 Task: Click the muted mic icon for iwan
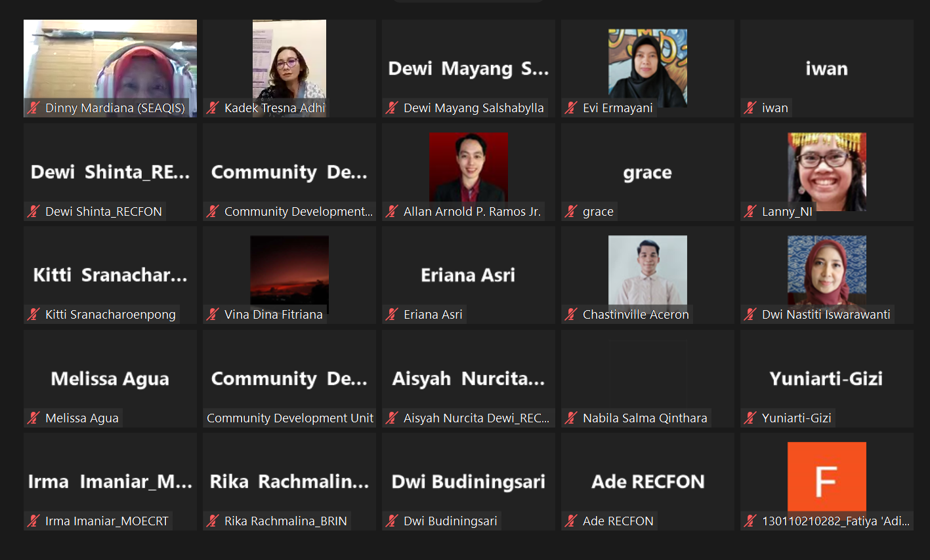click(750, 108)
